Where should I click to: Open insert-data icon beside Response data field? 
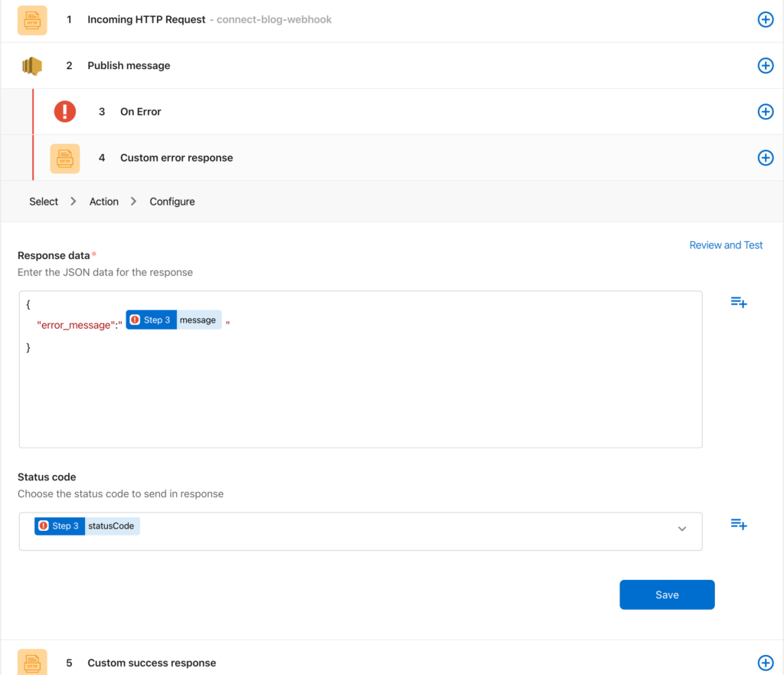point(738,303)
